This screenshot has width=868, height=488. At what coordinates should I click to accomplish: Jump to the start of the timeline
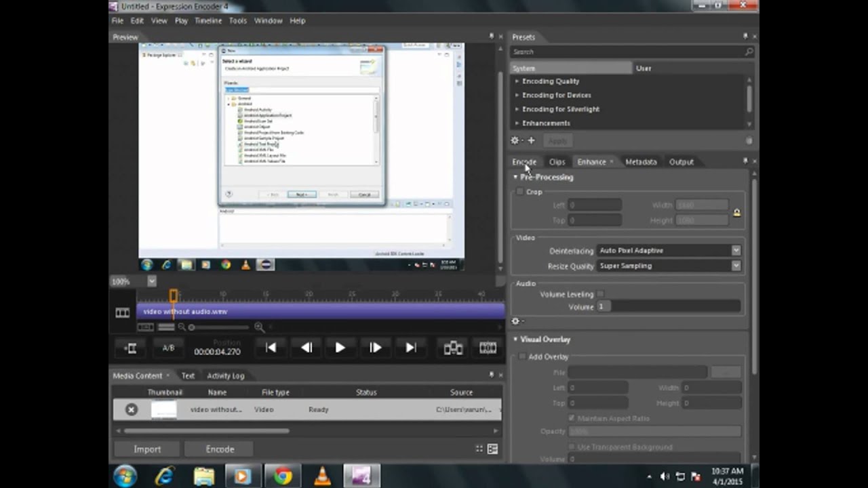pyautogui.click(x=271, y=348)
